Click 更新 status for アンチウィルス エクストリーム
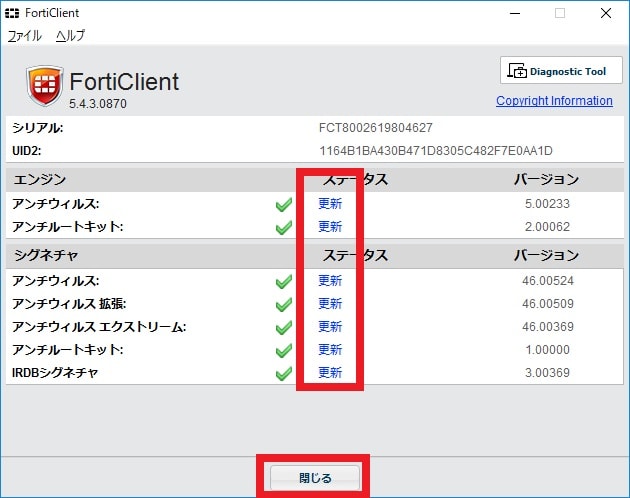Screen dimensions: 630x498 tap(330, 326)
